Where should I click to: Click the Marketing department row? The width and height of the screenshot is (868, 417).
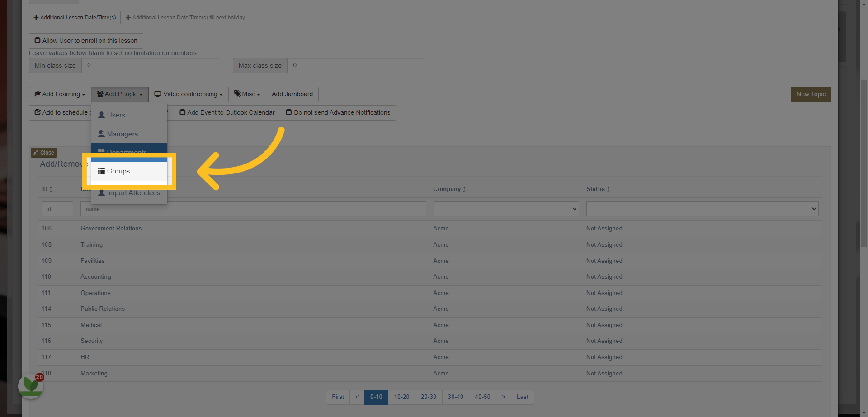tap(430, 374)
